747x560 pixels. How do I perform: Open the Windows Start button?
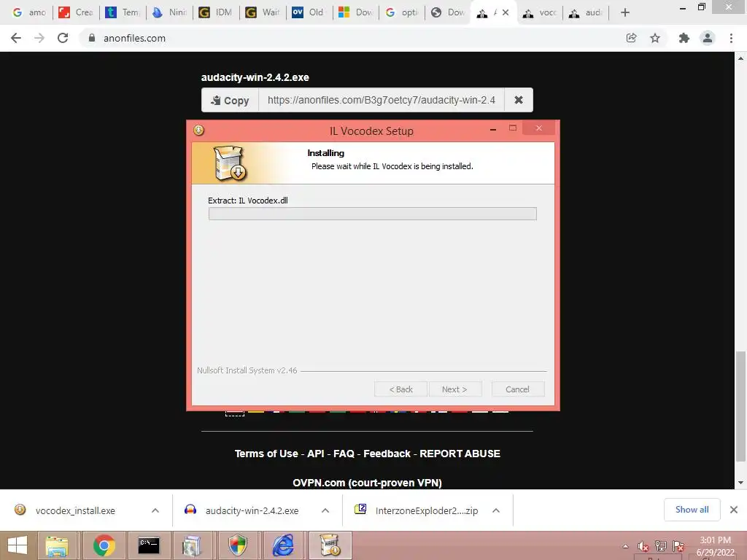point(18,545)
